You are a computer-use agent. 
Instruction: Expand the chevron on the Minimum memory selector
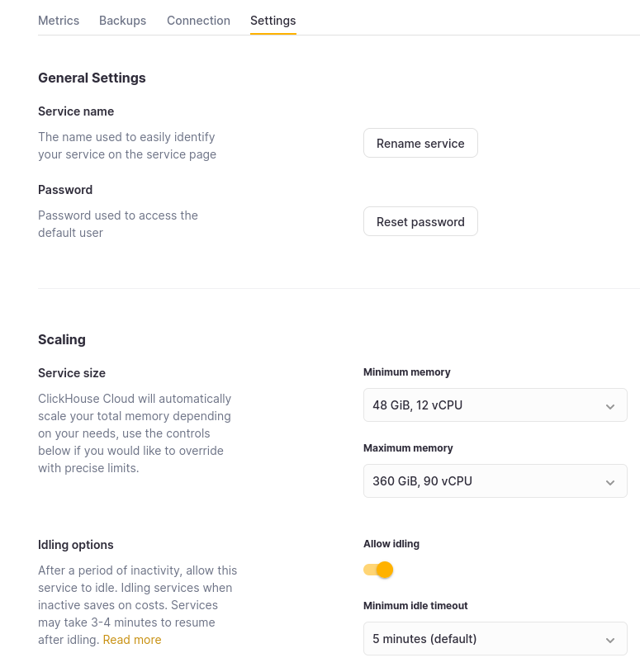610,405
